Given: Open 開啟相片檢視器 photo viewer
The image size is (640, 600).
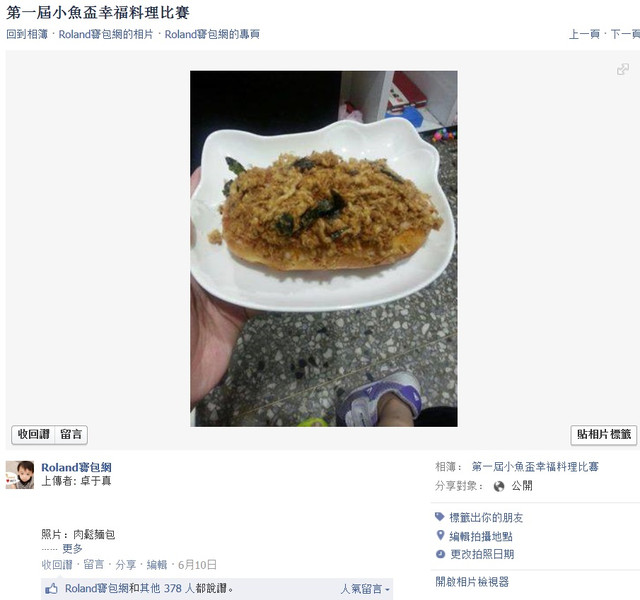Looking at the screenshot, I should pos(472,582).
